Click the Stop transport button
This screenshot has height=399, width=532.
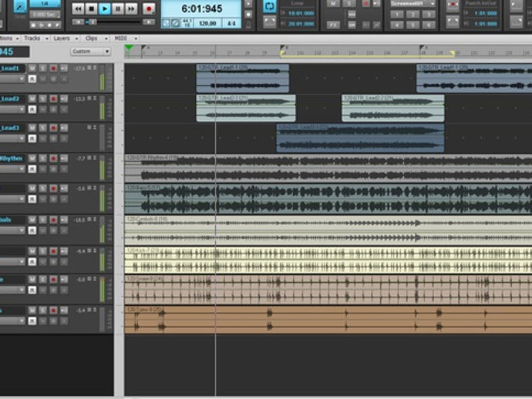(91, 8)
